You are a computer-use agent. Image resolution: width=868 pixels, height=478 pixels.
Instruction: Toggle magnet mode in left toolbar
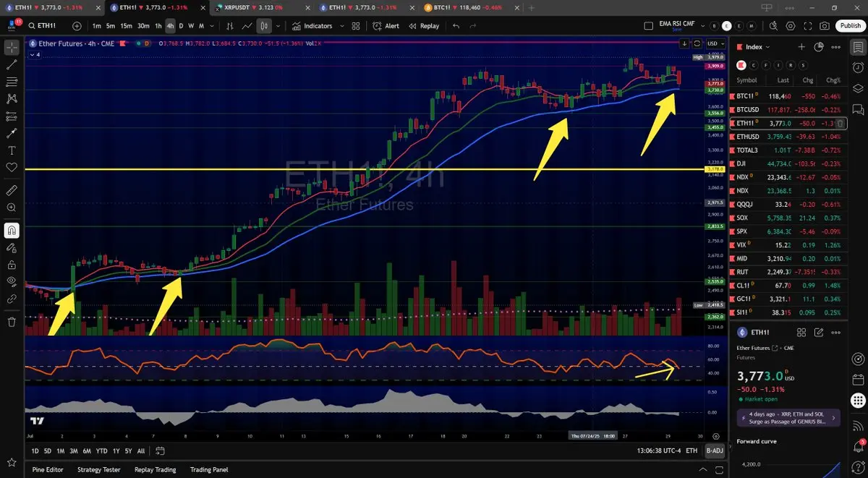click(x=12, y=231)
